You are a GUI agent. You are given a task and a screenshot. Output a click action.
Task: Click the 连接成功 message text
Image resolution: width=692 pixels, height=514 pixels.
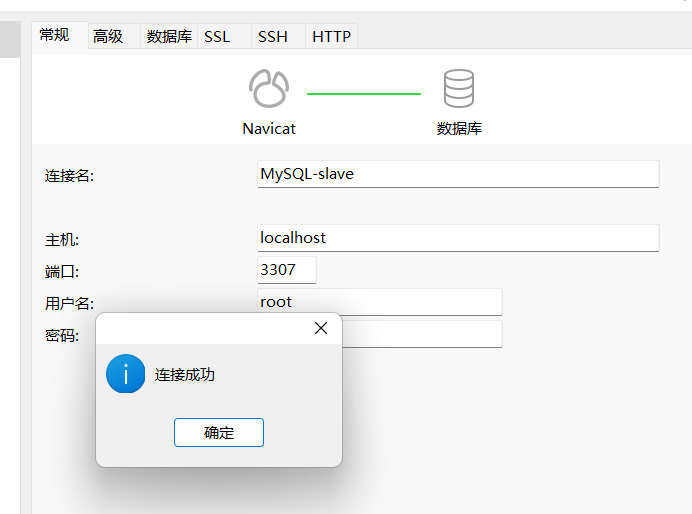tap(184, 375)
